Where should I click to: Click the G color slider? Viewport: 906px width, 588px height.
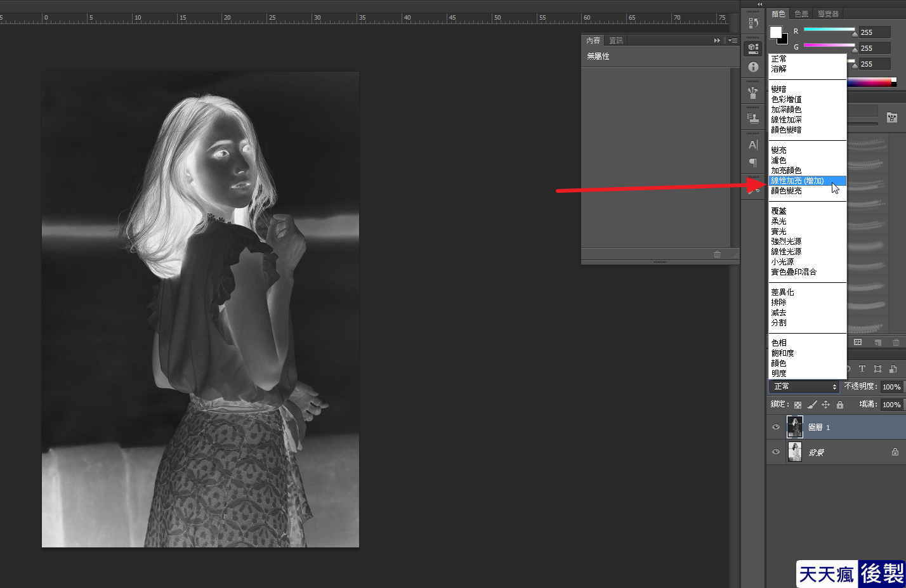coord(829,46)
